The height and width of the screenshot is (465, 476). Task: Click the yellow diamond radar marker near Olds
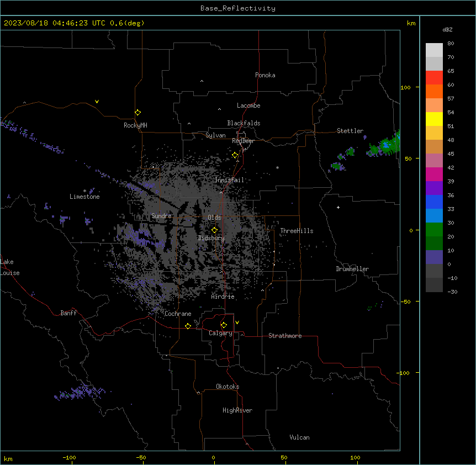(x=214, y=230)
